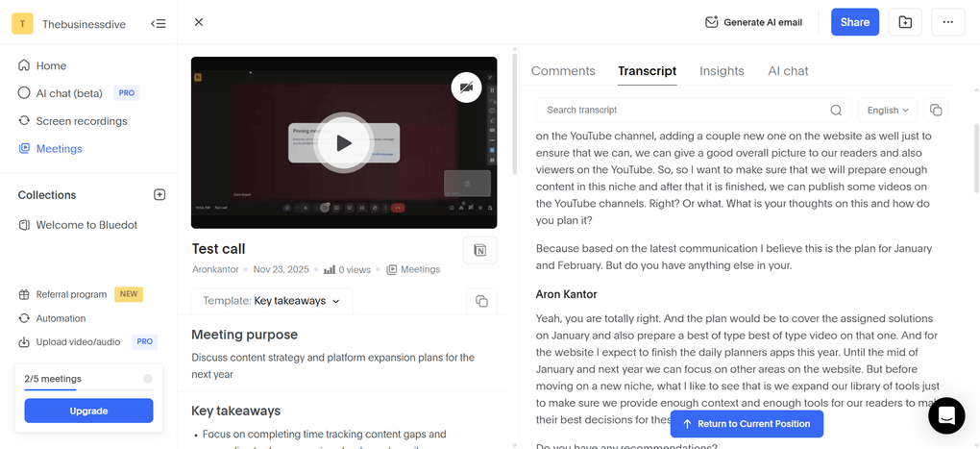Click the Key takeaways heading

235,411
